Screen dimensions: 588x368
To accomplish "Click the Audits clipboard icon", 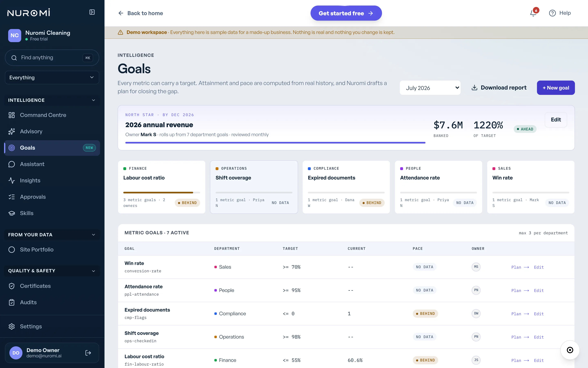I will tap(12, 302).
